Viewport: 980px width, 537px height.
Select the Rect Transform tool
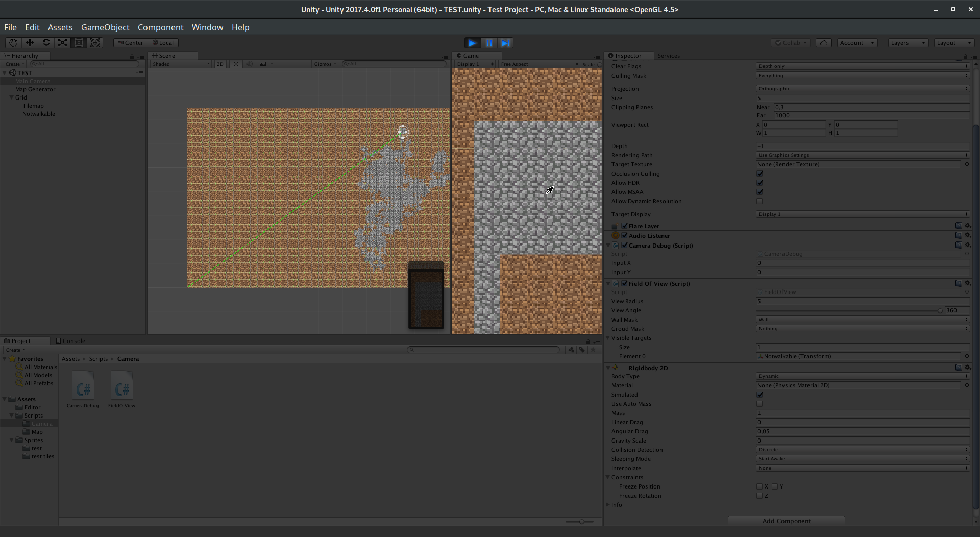pyautogui.click(x=79, y=43)
